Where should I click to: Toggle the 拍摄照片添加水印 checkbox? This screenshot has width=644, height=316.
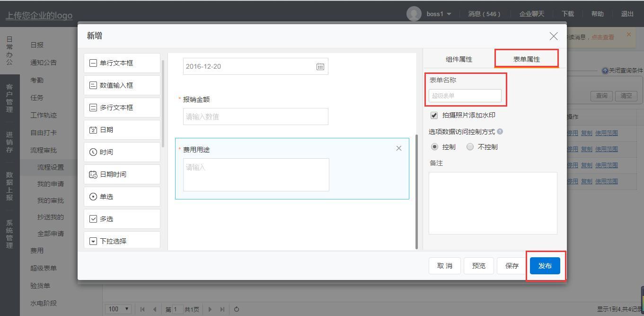click(x=434, y=115)
